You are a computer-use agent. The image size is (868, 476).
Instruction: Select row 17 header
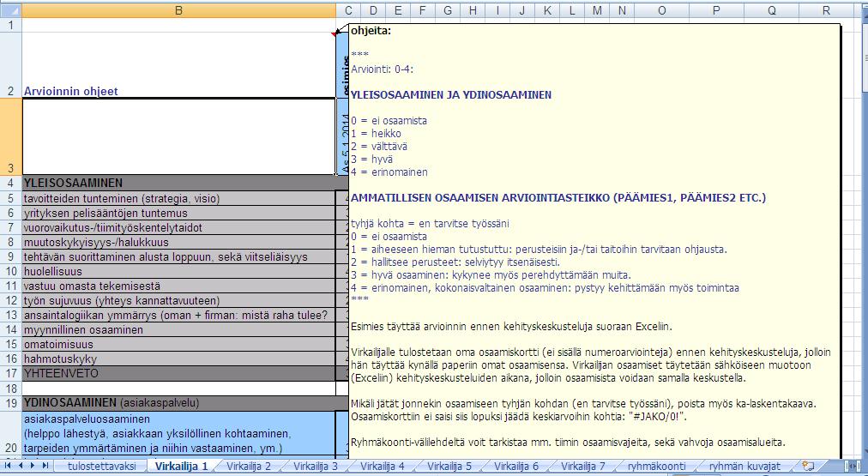point(11,374)
